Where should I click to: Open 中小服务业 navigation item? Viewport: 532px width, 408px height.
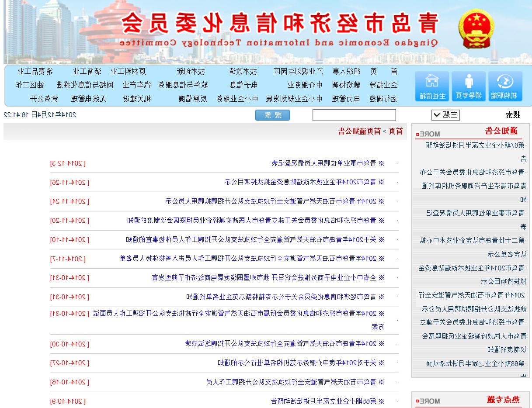[305, 85]
